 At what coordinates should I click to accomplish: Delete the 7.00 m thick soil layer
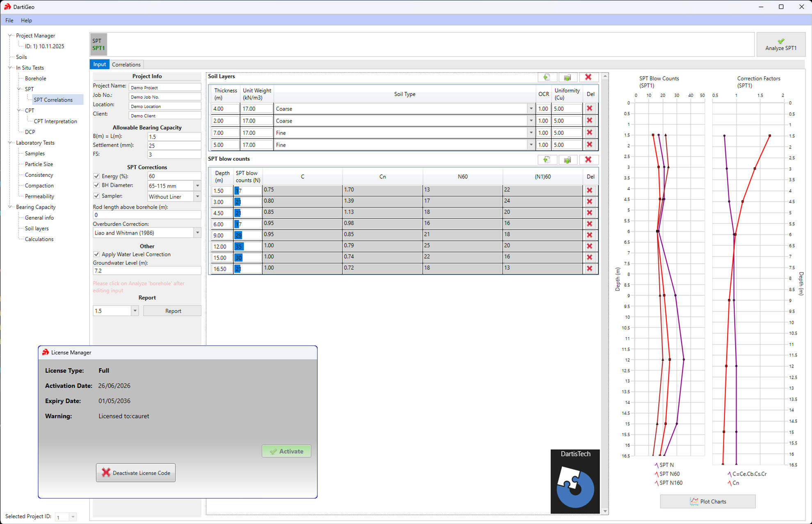click(x=589, y=132)
